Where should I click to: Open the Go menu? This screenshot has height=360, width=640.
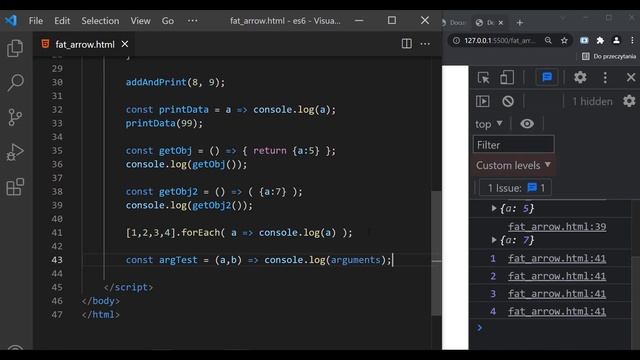tap(168, 21)
